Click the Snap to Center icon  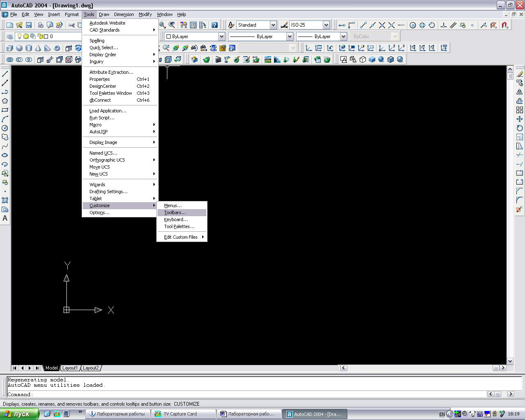pos(413,25)
